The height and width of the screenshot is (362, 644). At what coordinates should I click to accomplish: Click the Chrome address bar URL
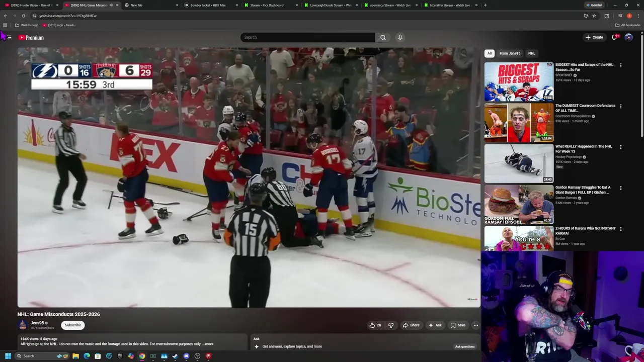pyautogui.click(x=68, y=16)
